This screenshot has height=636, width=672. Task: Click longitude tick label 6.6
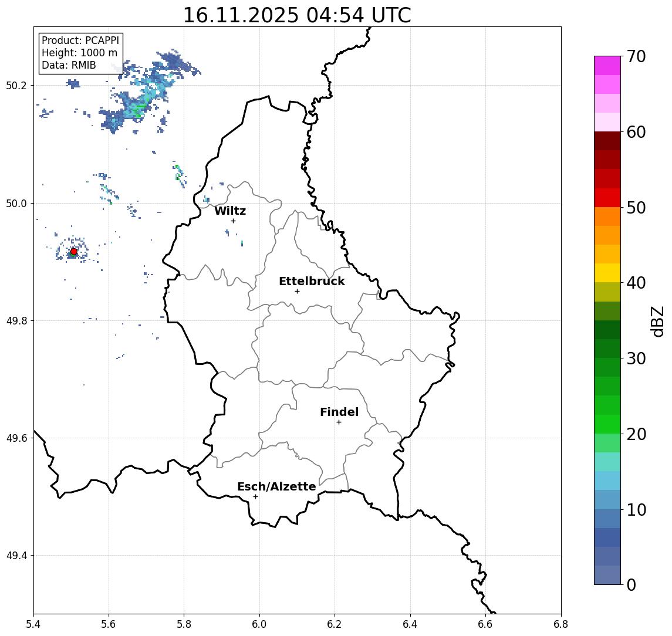(x=485, y=624)
